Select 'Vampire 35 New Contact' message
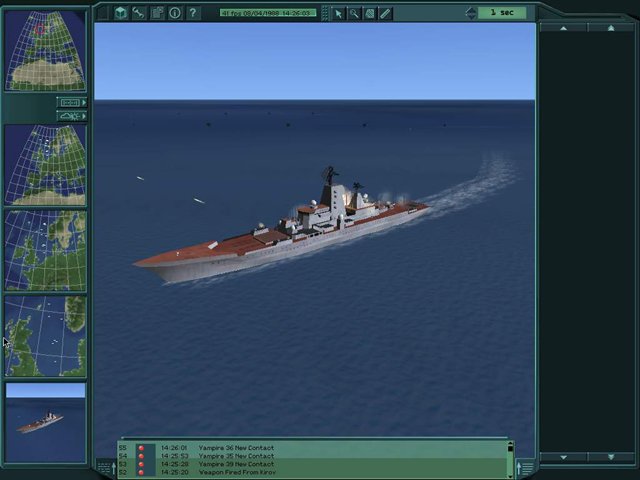The width and height of the screenshot is (640, 480). pos(236,456)
